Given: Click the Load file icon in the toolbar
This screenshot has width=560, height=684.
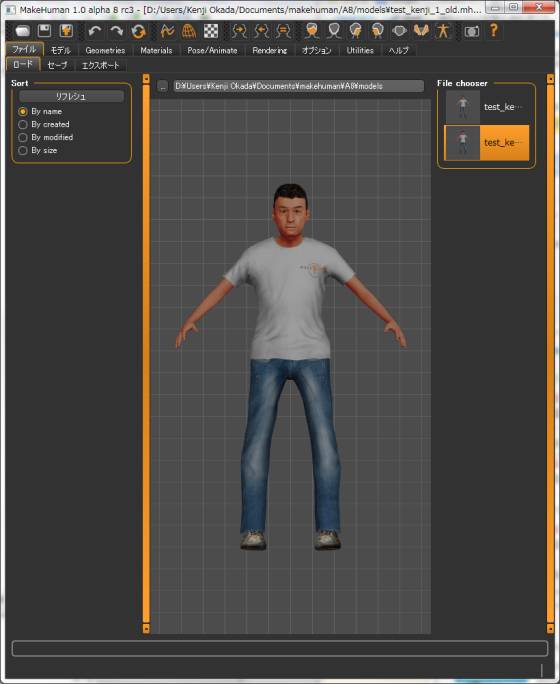Looking at the screenshot, I should pos(22,31).
